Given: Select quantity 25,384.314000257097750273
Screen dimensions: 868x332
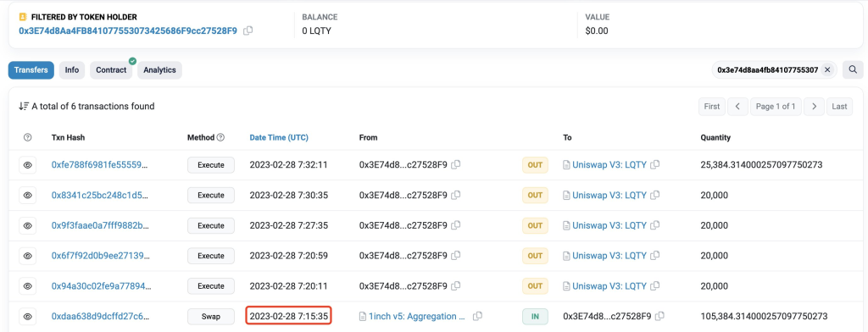Looking at the screenshot, I should [761, 165].
